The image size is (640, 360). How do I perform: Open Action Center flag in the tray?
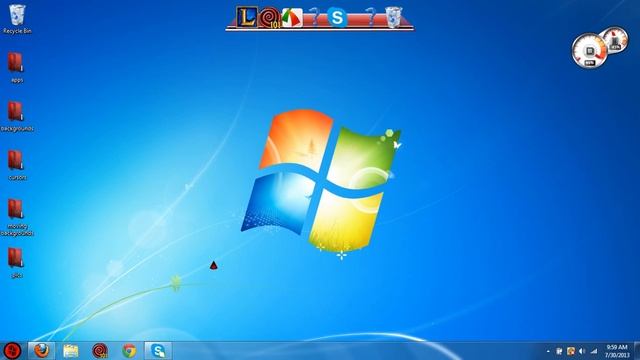click(559, 351)
